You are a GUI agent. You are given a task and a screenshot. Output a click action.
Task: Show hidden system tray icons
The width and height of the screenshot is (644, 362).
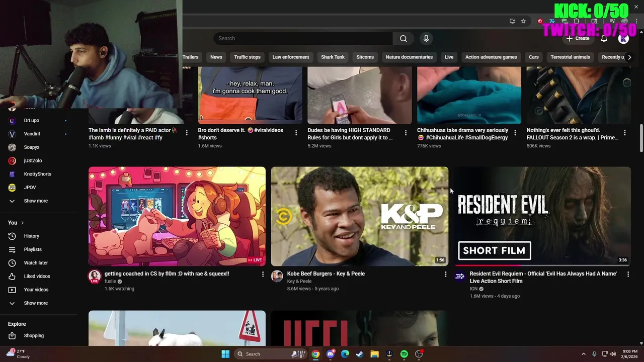(x=584, y=354)
